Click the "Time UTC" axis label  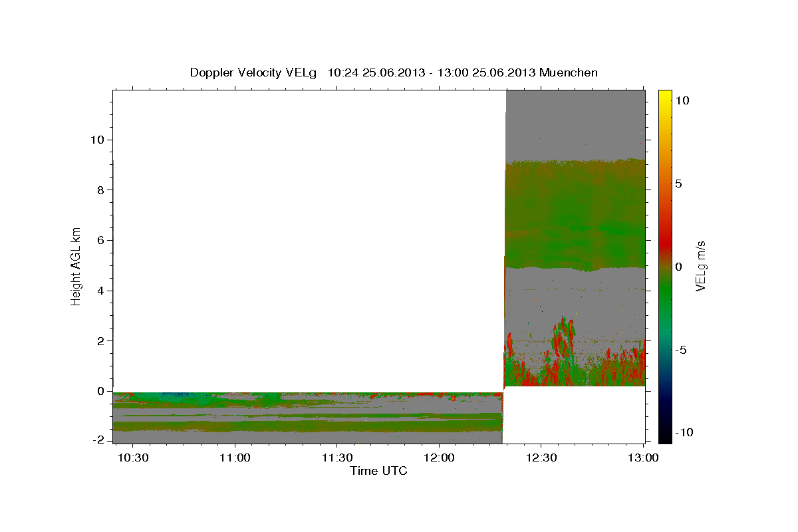[378, 471]
